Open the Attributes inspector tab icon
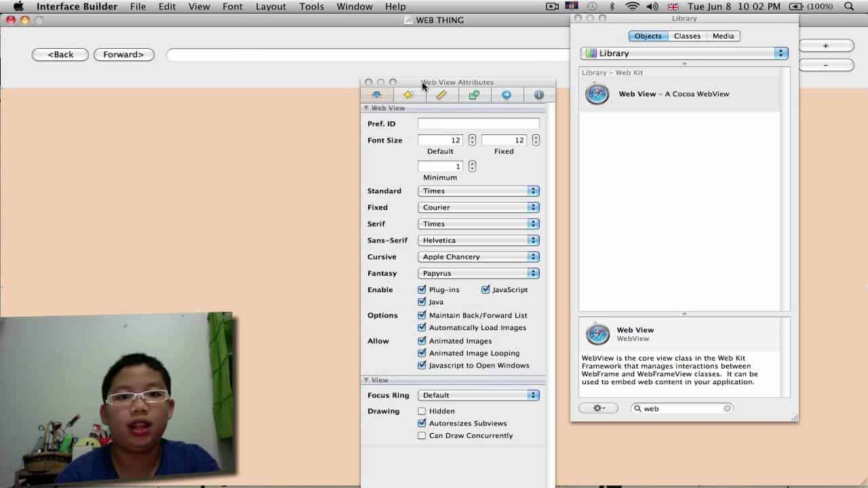The width and height of the screenshot is (868, 488). tap(376, 95)
